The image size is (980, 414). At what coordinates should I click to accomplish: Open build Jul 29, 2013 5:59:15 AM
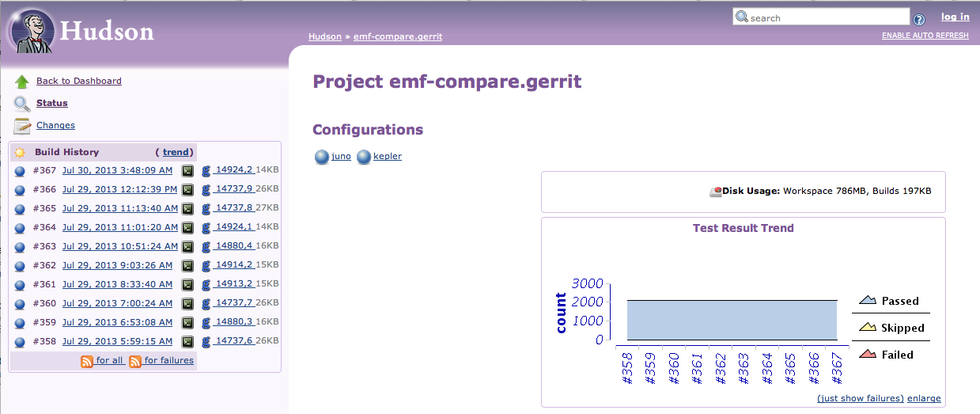117,341
